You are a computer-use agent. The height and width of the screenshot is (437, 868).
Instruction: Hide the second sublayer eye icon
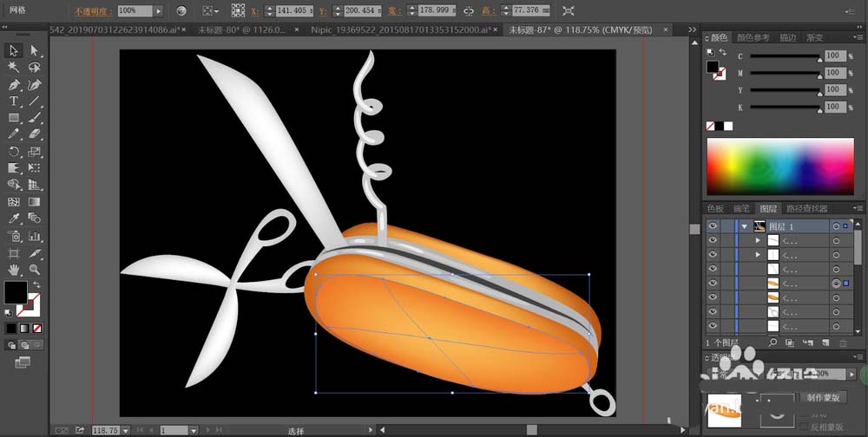tap(713, 255)
